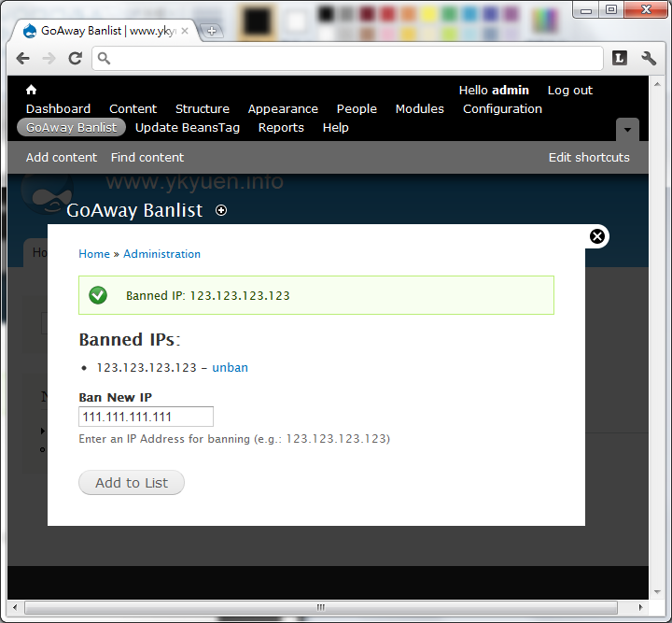Click unban link for 123.123.123.123
The image size is (672, 623).
coord(230,367)
